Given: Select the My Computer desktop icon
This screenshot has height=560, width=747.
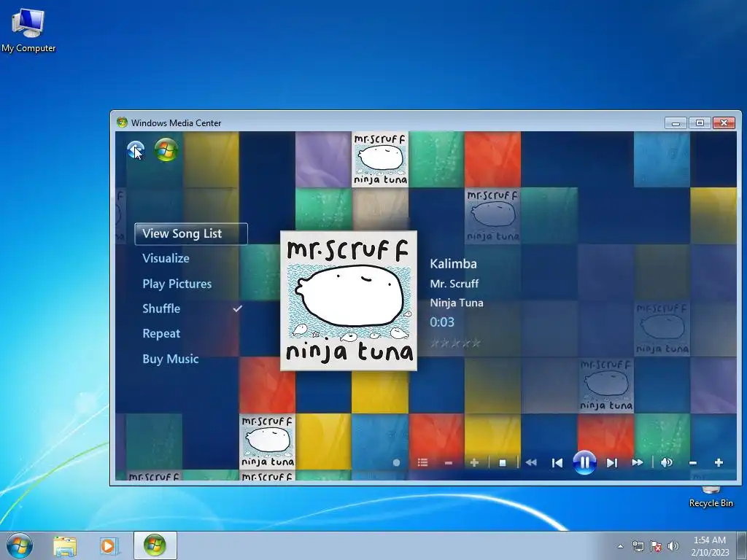Looking at the screenshot, I should pyautogui.click(x=28, y=31).
